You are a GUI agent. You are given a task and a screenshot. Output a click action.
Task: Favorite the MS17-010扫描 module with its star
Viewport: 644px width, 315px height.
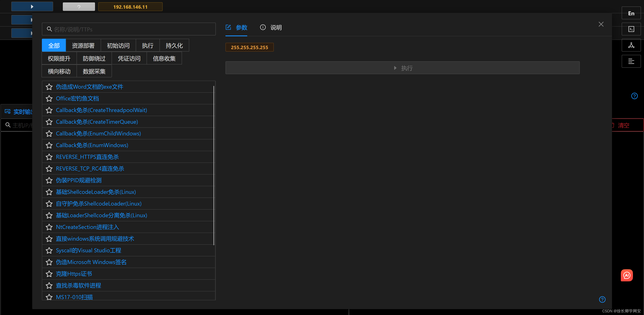[x=49, y=297]
